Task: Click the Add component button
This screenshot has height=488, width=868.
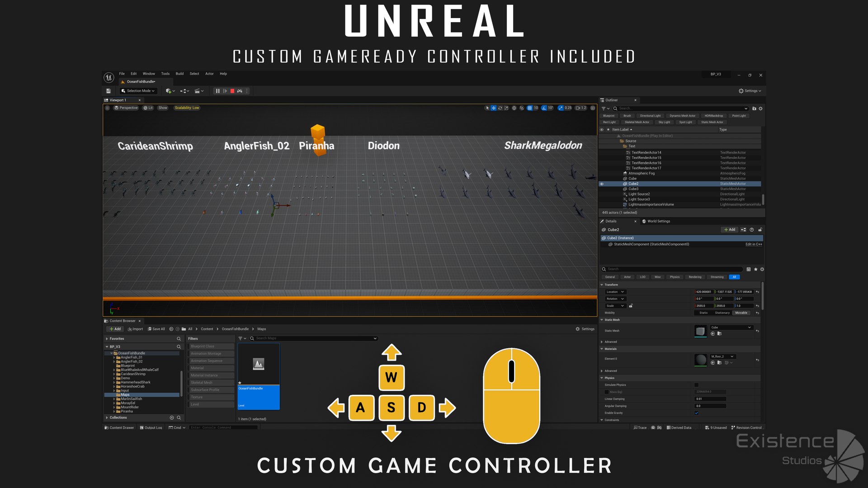Action: [x=730, y=230]
